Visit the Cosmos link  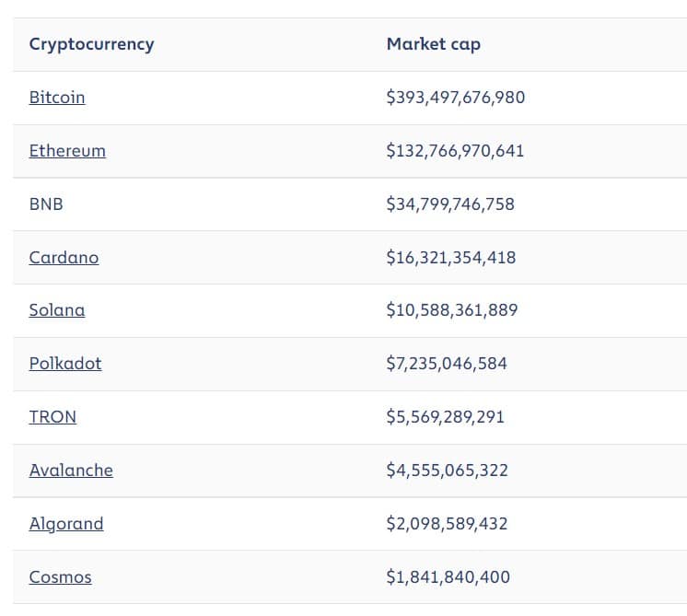[61, 577]
